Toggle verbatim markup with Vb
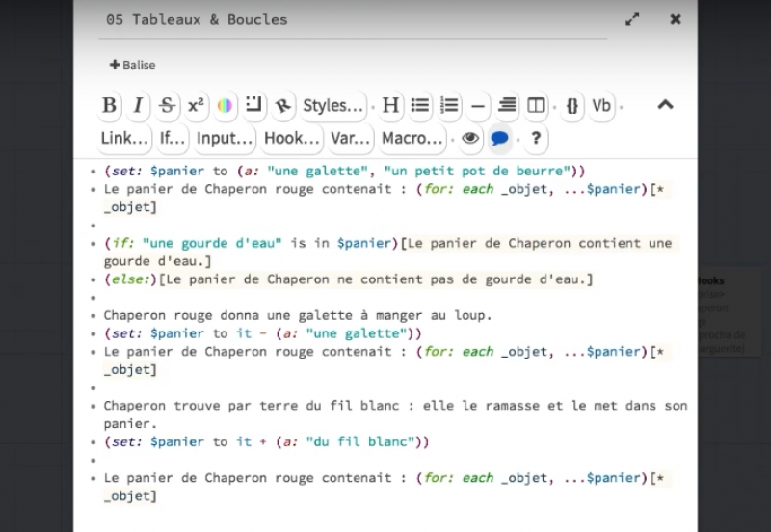 601,106
